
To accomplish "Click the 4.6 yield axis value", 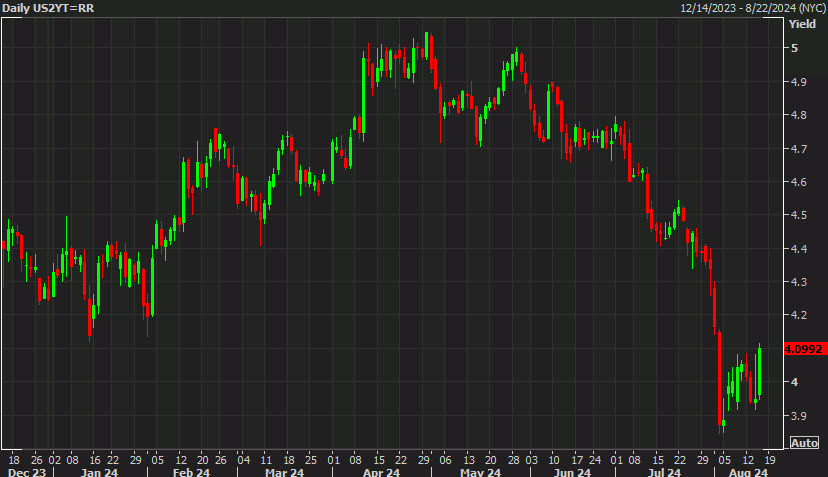I will click(798, 182).
